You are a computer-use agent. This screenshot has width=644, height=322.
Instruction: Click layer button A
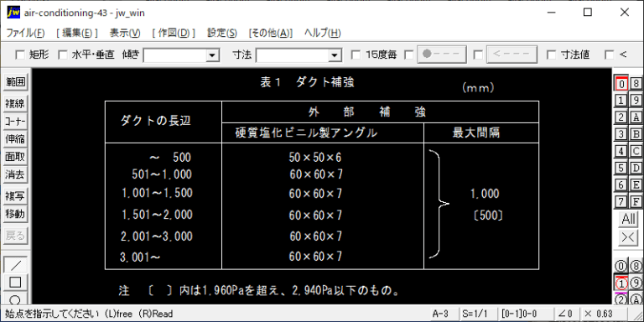[x=636, y=117]
